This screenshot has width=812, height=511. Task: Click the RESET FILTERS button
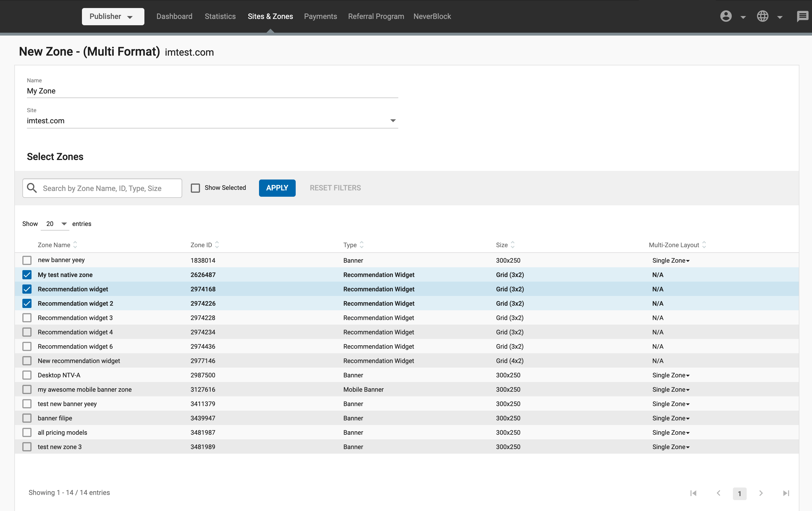pyautogui.click(x=335, y=188)
